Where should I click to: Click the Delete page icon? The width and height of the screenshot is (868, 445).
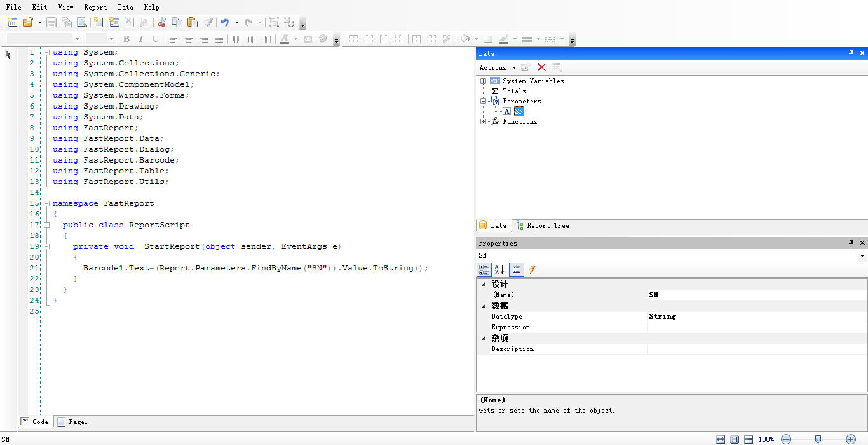coord(130,22)
